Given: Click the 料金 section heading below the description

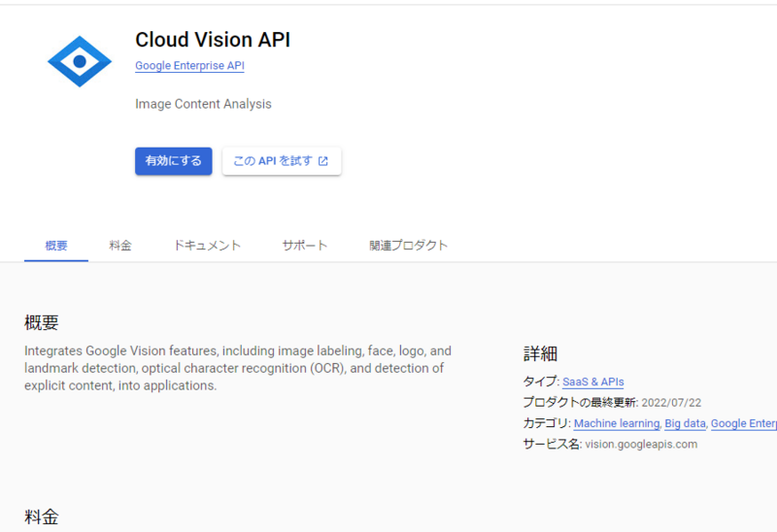Looking at the screenshot, I should (42, 517).
